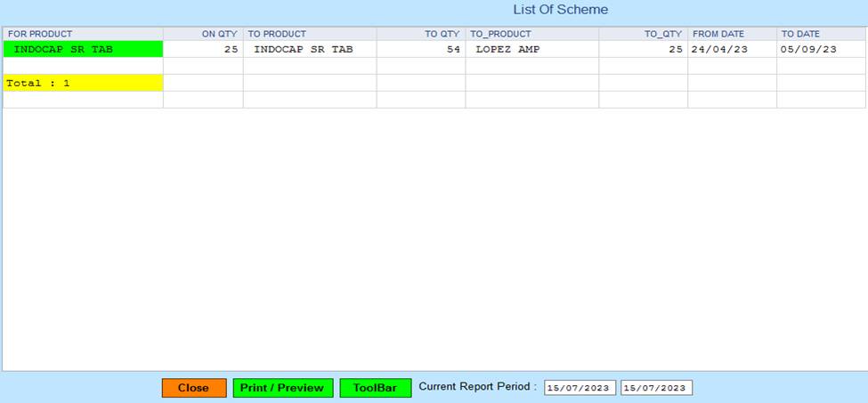Select INDOCAP SR TAB under TO PRODUCT column

click(x=309, y=50)
